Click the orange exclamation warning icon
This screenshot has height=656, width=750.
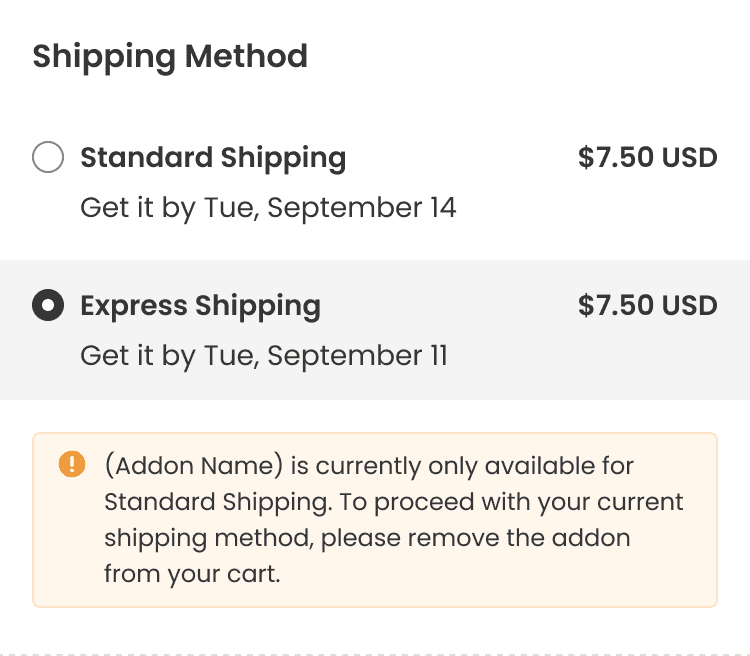(x=72, y=465)
